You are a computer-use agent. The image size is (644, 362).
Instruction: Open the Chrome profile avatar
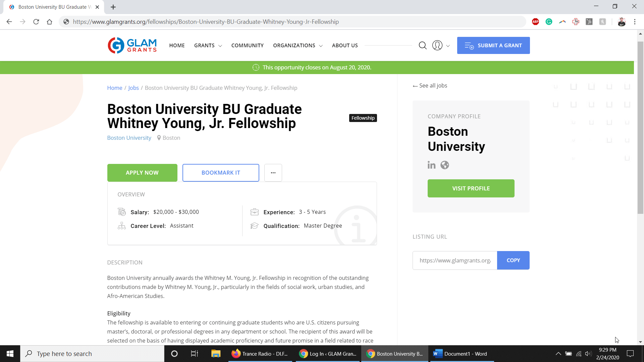point(622,22)
